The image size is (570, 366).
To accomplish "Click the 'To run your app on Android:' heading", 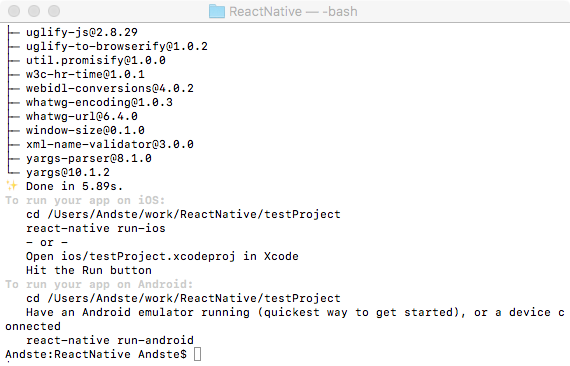I will click(x=99, y=284).
